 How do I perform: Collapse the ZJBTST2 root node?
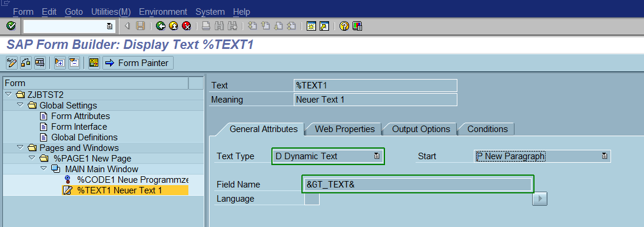(x=9, y=94)
